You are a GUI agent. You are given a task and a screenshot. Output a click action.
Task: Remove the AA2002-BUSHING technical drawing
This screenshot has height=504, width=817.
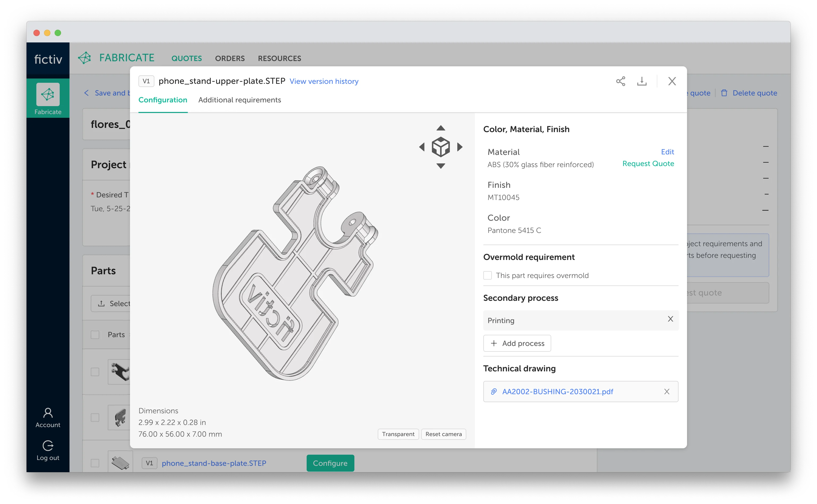pos(667,392)
